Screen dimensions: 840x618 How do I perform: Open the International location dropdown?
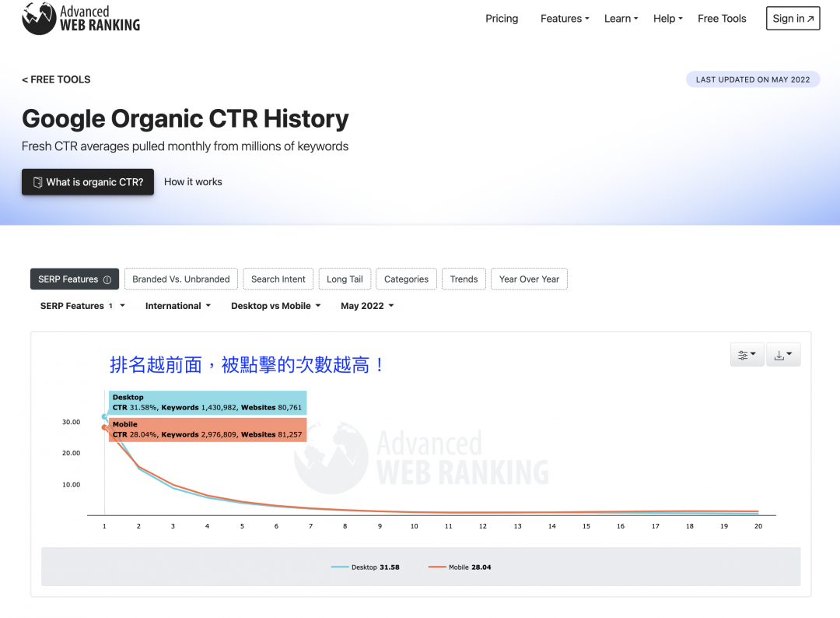tap(177, 306)
